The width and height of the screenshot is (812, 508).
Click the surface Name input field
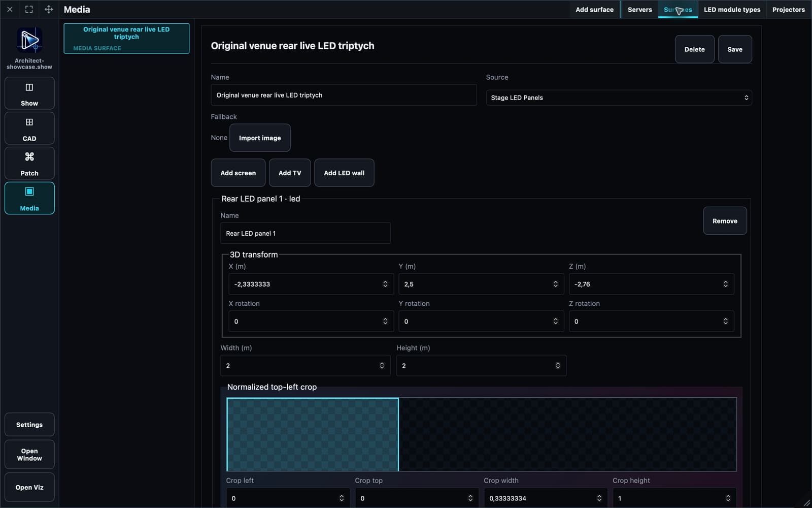344,95
